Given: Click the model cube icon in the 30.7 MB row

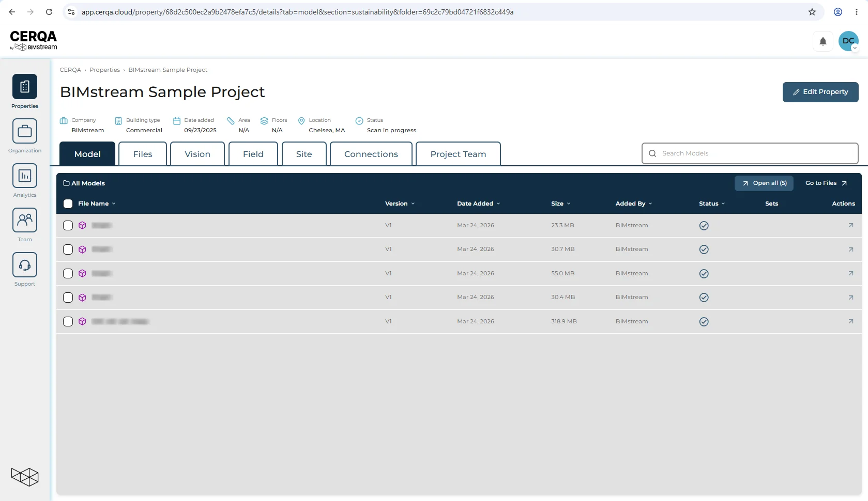Looking at the screenshot, I should pyautogui.click(x=82, y=249).
